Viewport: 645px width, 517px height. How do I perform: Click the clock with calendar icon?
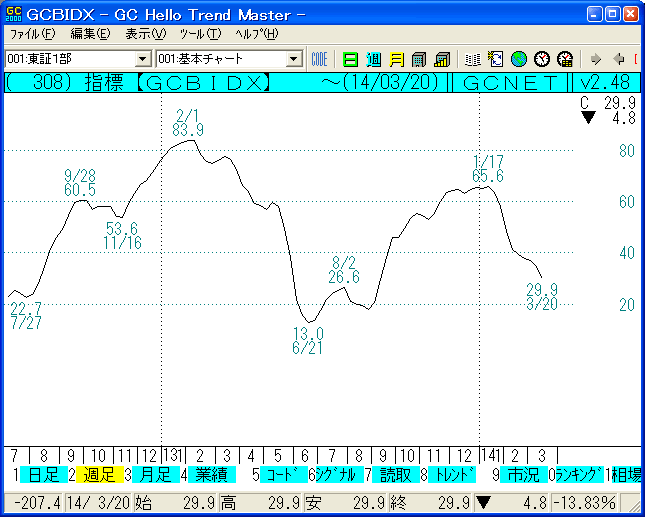565,60
